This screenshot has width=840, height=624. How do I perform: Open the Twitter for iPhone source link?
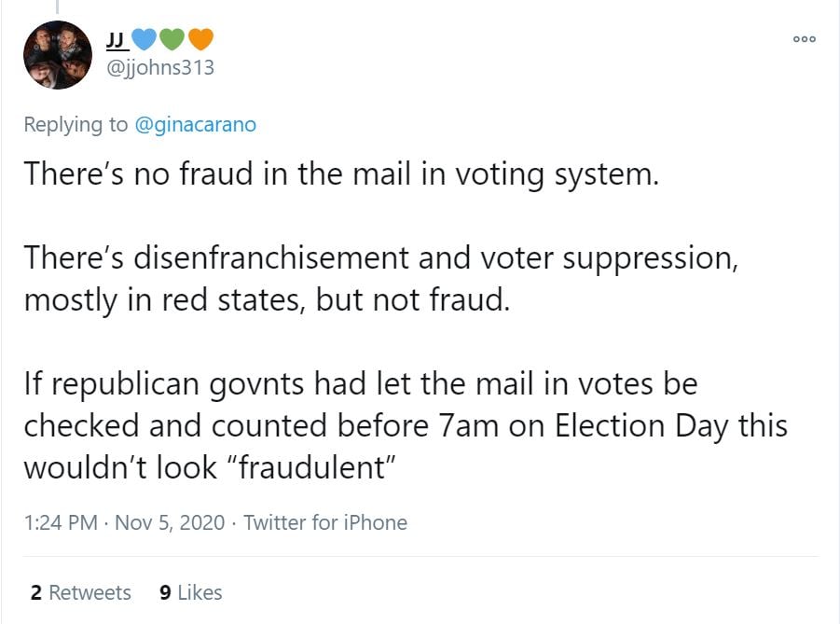point(325,522)
